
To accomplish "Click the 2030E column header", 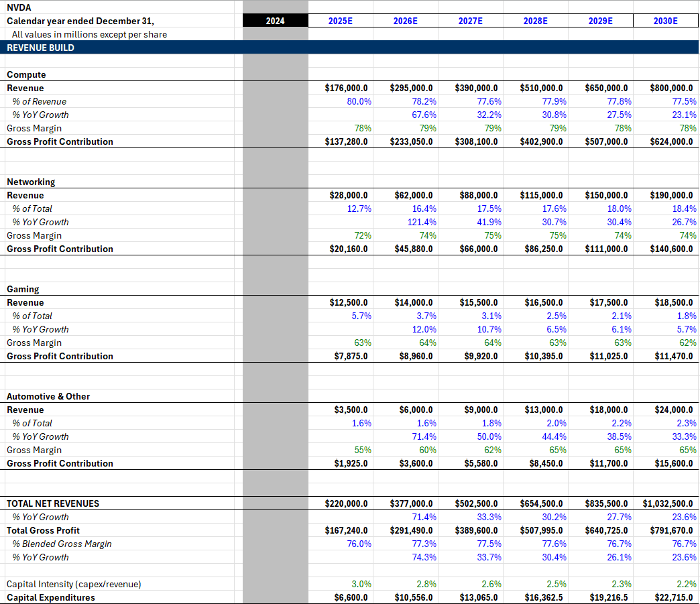I will tap(664, 21).
